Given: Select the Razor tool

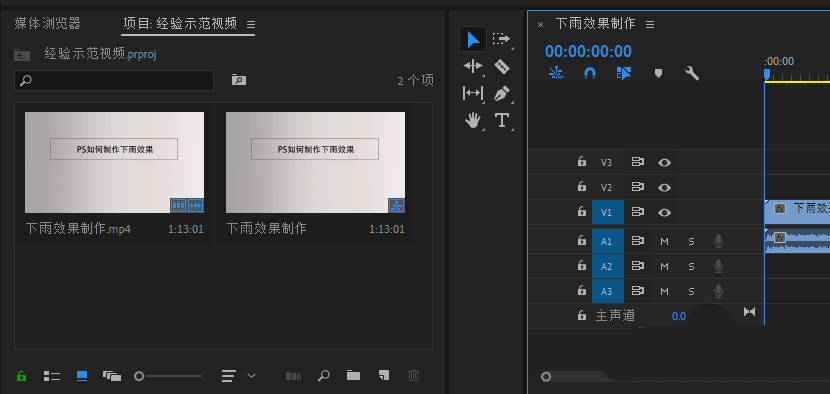Looking at the screenshot, I should (501, 66).
